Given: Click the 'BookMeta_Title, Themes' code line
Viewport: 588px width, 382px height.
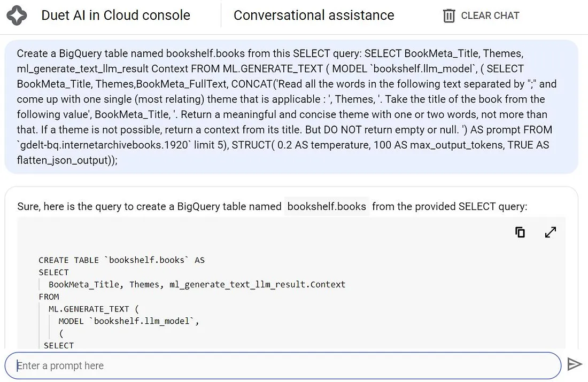Looking at the screenshot, I should click(x=197, y=284).
